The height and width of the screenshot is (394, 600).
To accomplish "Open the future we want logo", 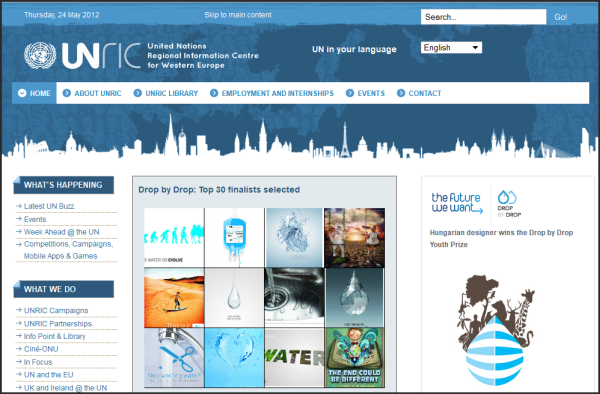I will [x=457, y=203].
